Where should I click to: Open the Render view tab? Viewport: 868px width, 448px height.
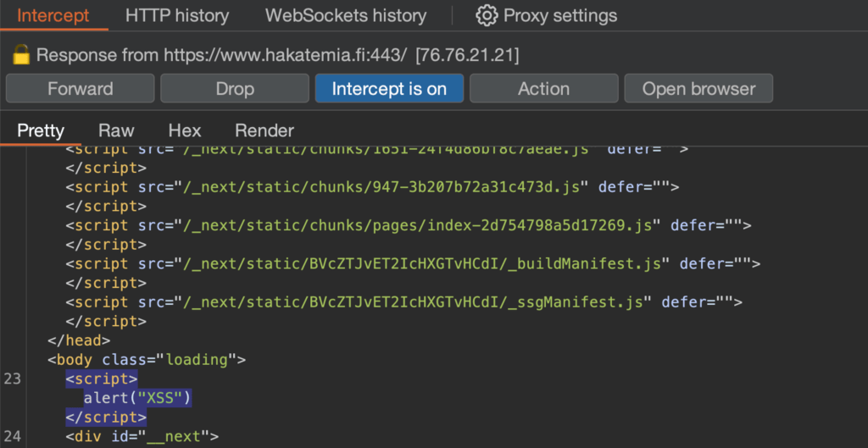pos(264,130)
